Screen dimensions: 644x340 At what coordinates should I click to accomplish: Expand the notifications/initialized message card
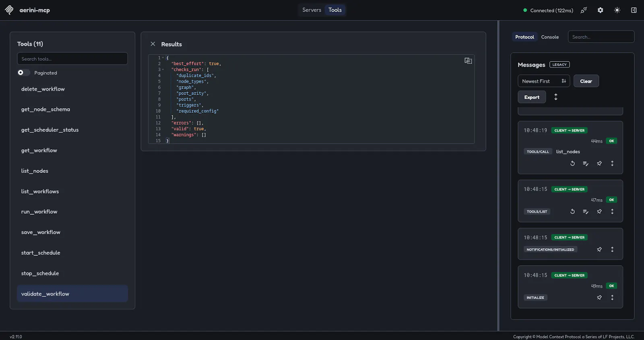(612, 249)
